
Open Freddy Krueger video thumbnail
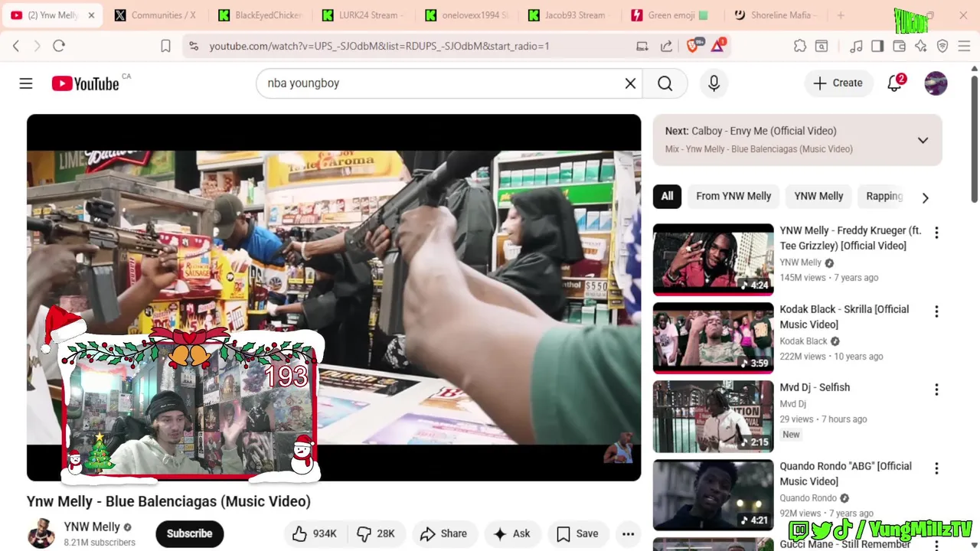(x=713, y=259)
